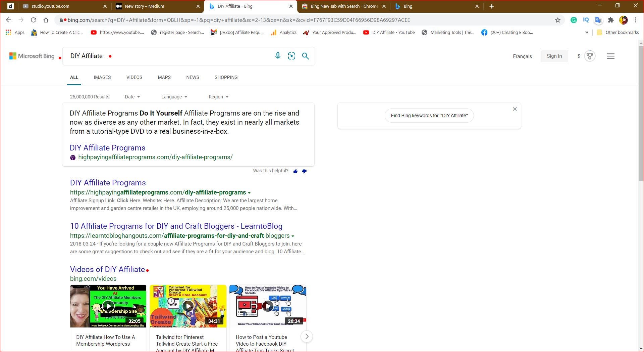Open Videos of DIY Affiliate heading link
This screenshot has height=352, width=644.
(x=107, y=269)
